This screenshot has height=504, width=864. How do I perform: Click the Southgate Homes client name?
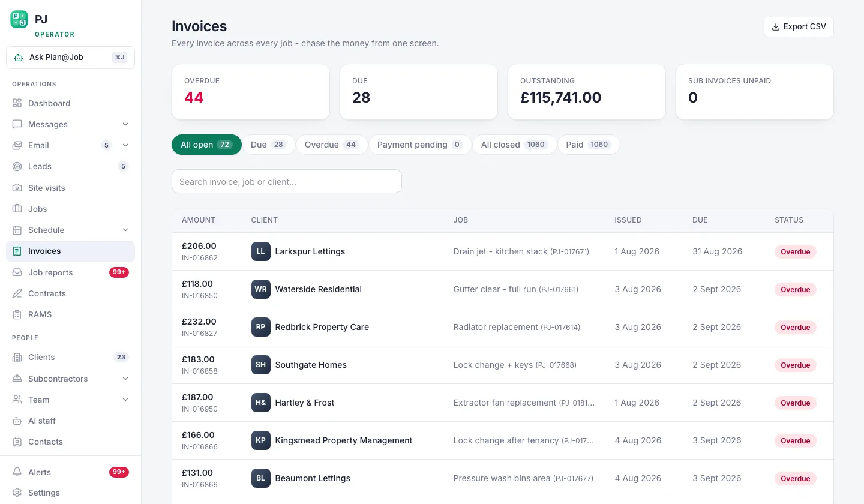[311, 365]
